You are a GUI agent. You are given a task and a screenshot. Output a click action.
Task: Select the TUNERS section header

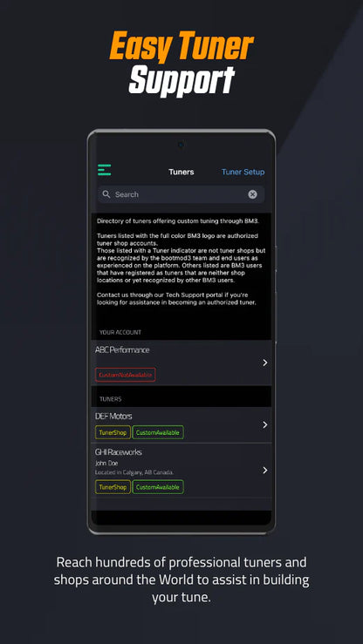tap(110, 399)
